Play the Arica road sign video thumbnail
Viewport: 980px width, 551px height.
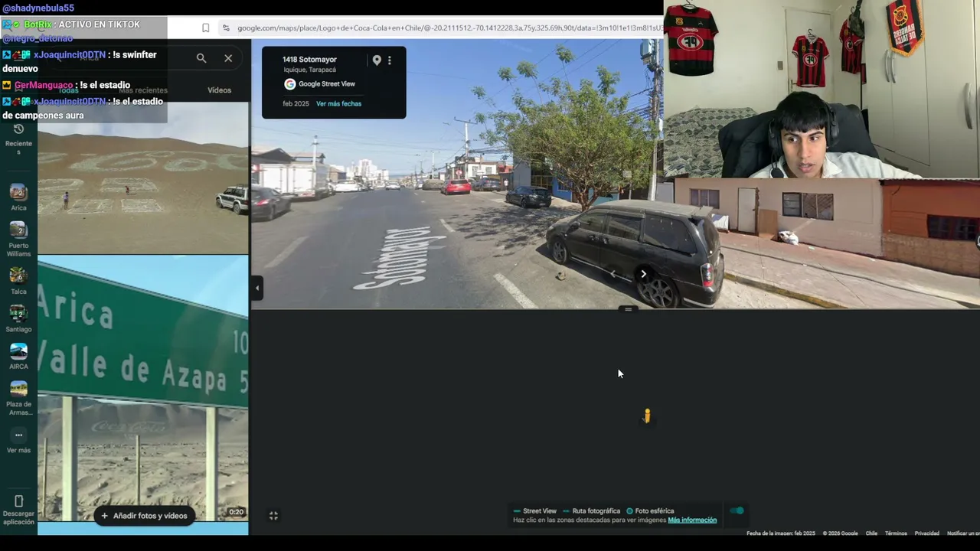pos(143,390)
